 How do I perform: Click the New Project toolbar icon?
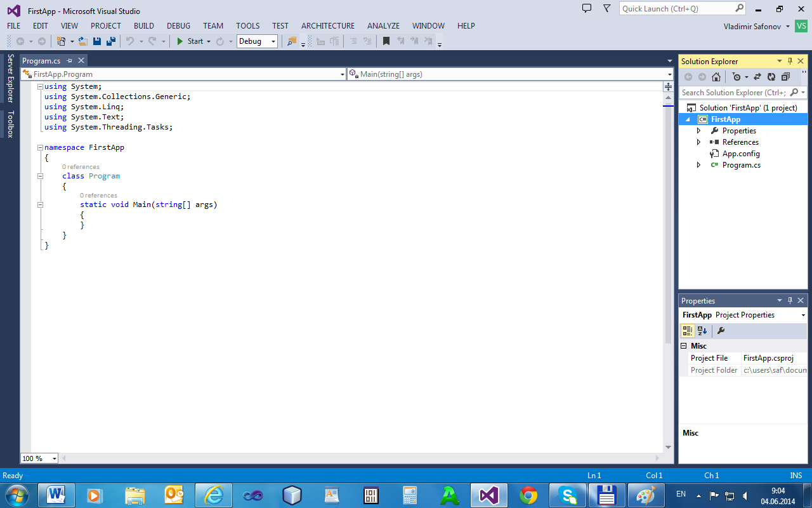coord(62,41)
